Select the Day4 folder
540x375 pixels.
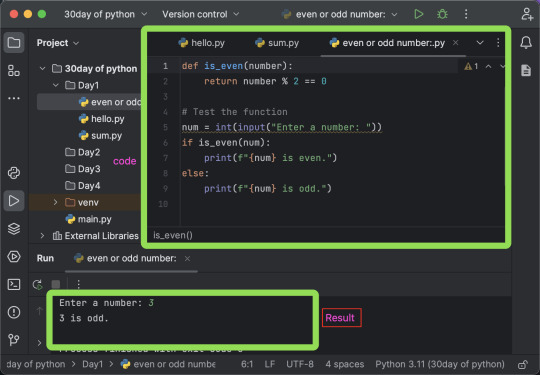coord(83,186)
